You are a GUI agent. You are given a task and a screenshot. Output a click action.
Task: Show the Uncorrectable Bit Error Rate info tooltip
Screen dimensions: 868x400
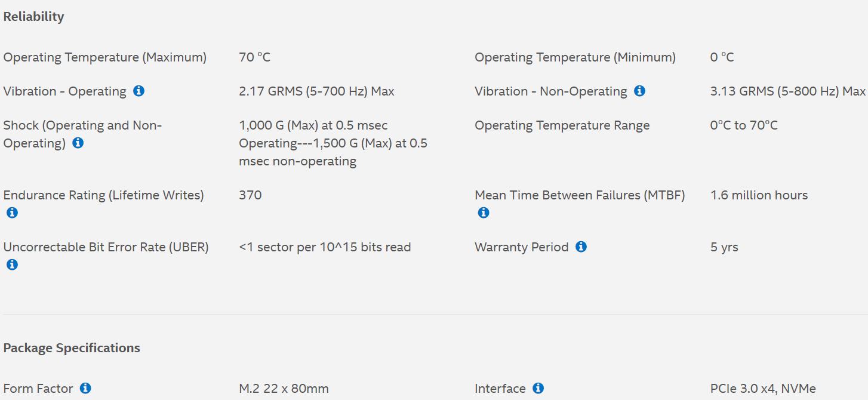pos(12,264)
